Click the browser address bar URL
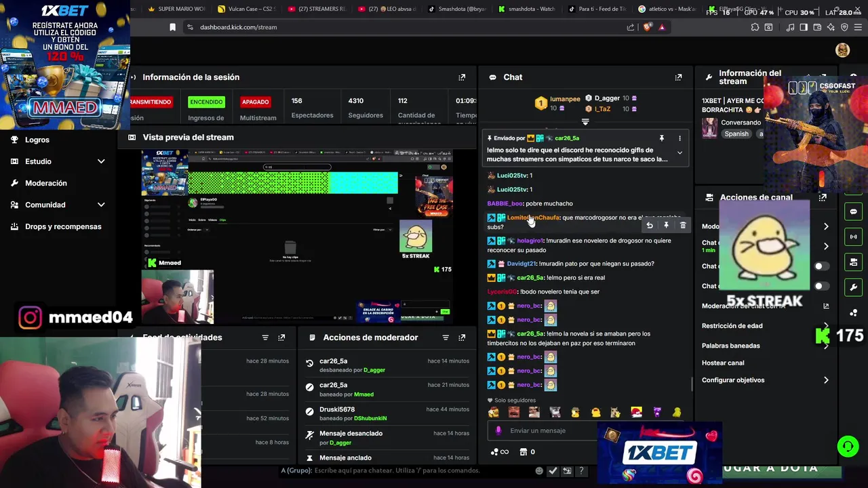 click(238, 27)
